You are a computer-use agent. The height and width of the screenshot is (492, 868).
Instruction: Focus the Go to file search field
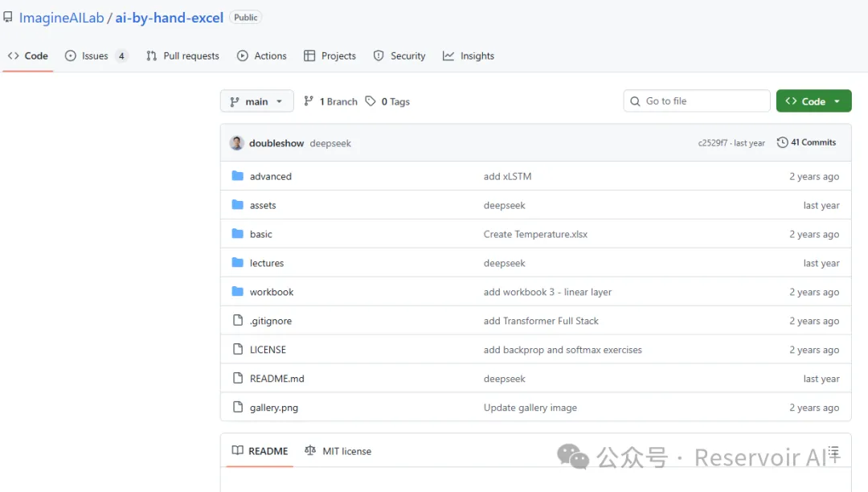(696, 100)
